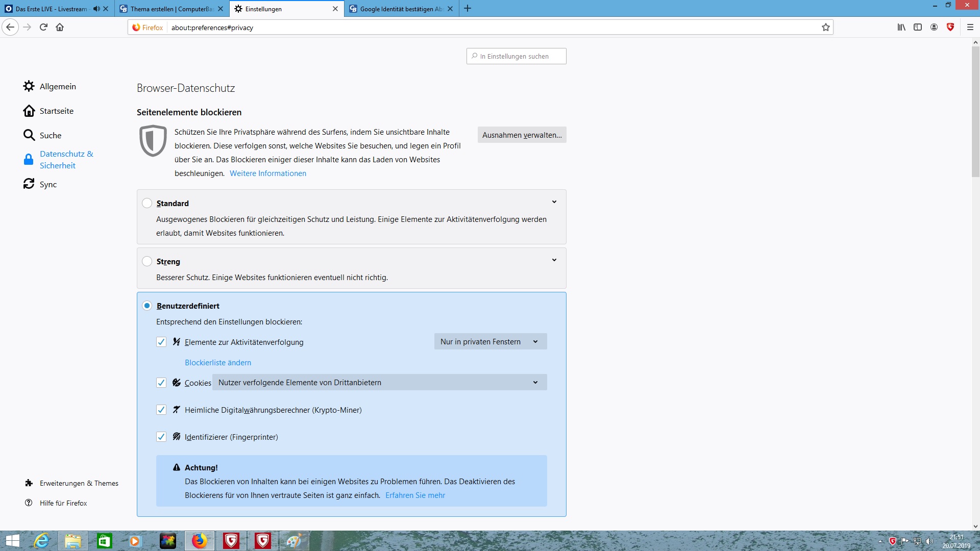The width and height of the screenshot is (980, 551).
Task: Reload the current page
Action: click(43, 28)
